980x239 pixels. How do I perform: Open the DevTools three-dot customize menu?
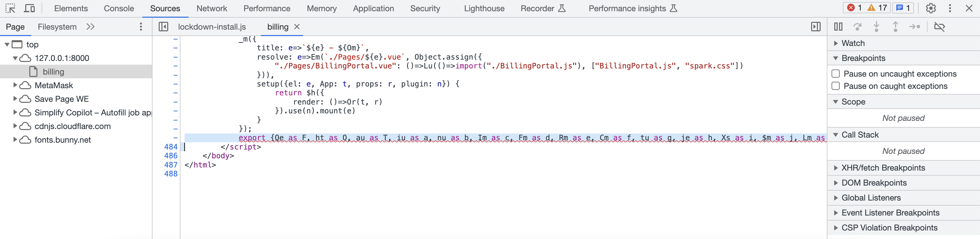[950, 9]
